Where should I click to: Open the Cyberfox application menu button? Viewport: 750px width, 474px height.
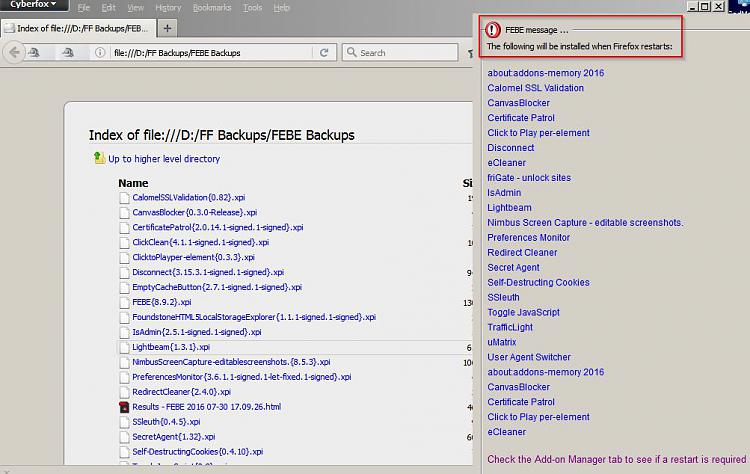(x=34, y=5)
